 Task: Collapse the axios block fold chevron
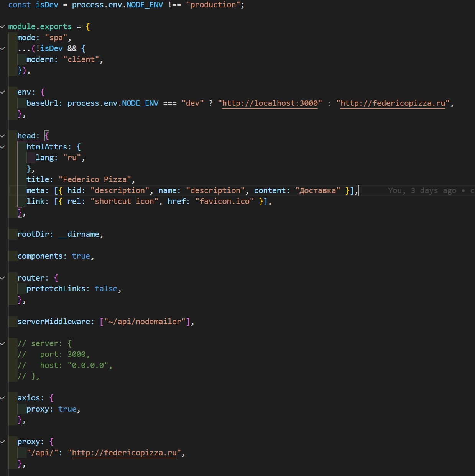3,398
